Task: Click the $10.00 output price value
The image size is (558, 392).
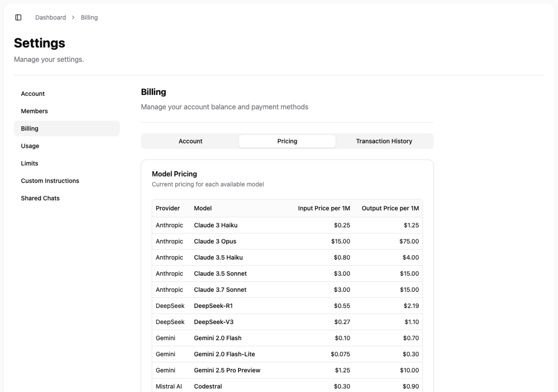Action: [409, 370]
